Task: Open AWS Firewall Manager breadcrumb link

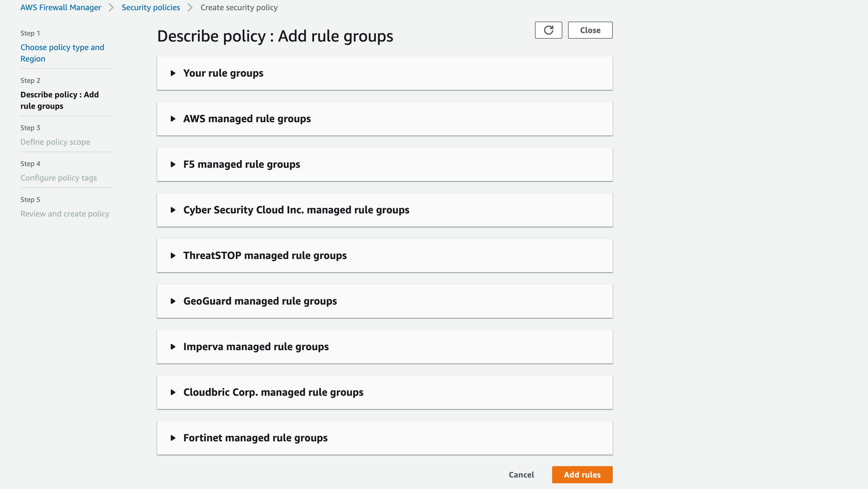Action: pyautogui.click(x=61, y=7)
